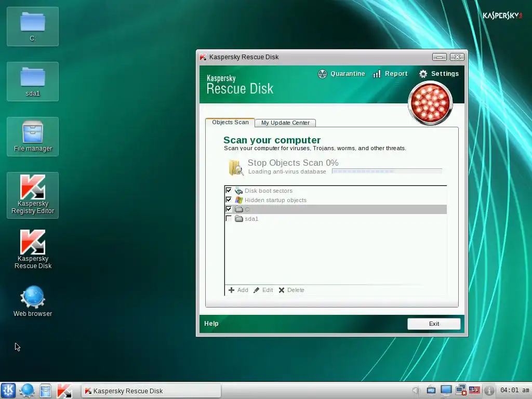Click Kaspersky K launcher icon in taskbar
The height and width of the screenshot is (399, 532).
64,391
